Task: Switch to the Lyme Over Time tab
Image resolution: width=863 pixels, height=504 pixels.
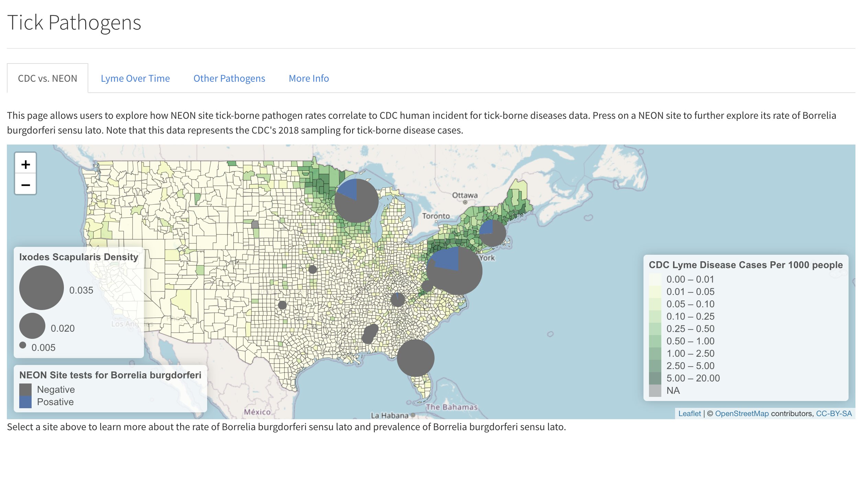Action: pyautogui.click(x=135, y=78)
